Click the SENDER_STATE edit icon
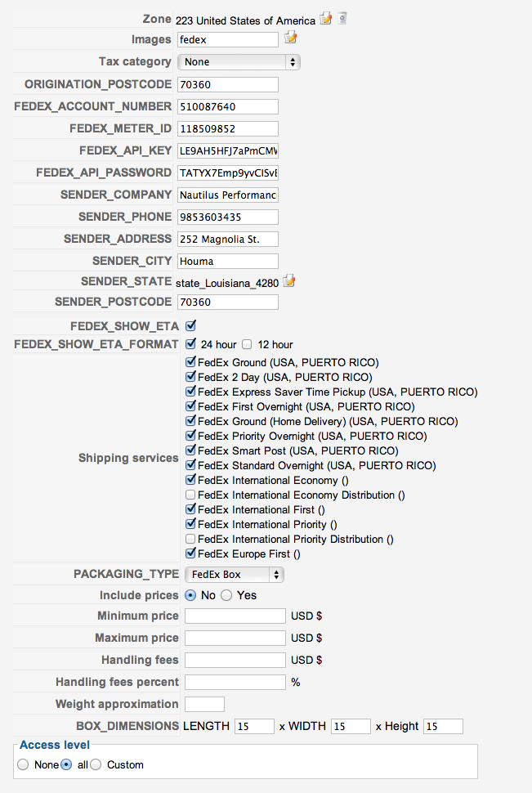The width and height of the screenshot is (532, 793). click(289, 280)
